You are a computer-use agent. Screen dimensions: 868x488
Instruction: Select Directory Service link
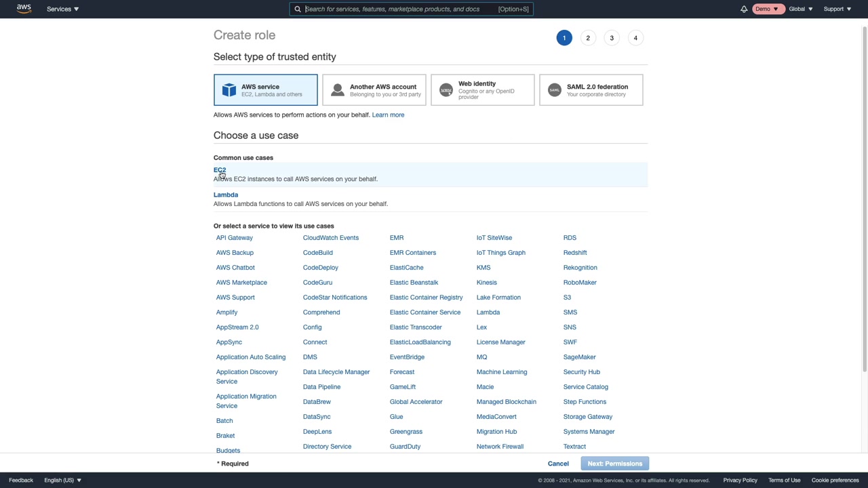coord(328,447)
